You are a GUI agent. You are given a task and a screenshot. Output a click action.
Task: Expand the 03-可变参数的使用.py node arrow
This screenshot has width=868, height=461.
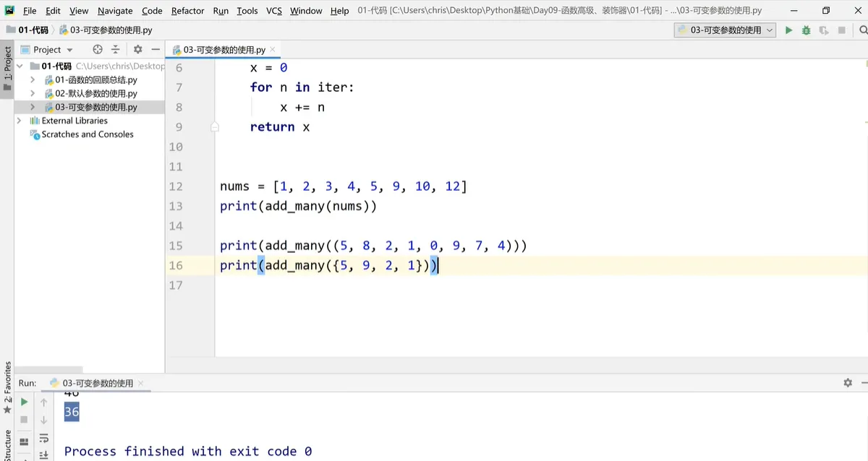pyautogui.click(x=33, y=107)
